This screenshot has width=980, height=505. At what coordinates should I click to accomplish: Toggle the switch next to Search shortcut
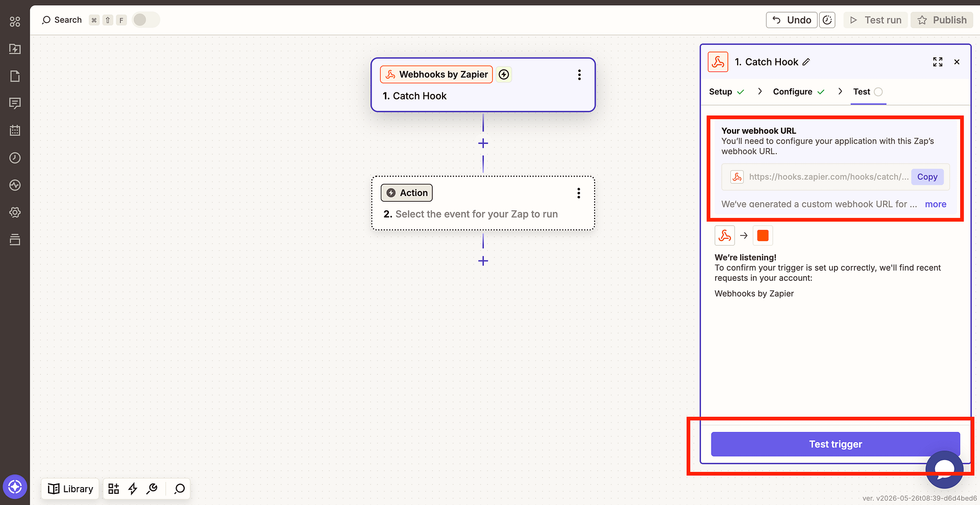[x=146, y=20]
